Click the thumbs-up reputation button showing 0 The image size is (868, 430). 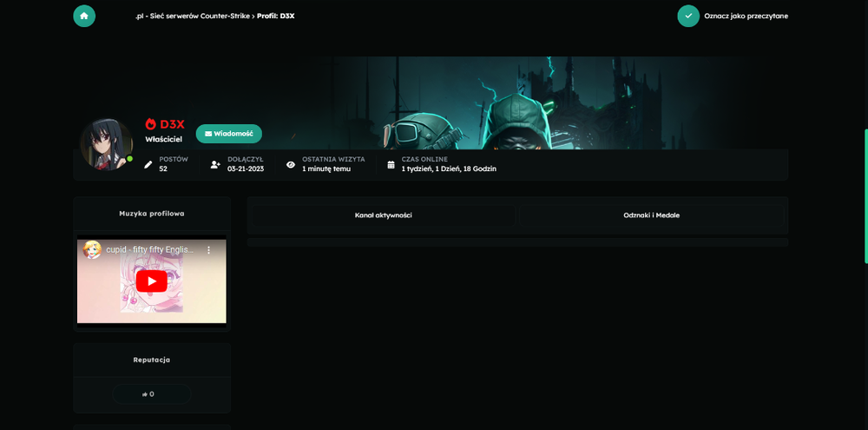(x=152, y=394)
